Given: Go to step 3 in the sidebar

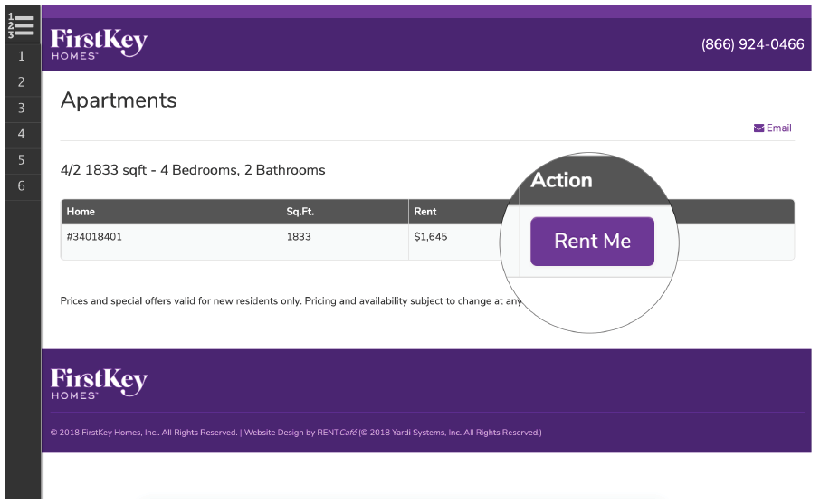Looking at the screenshot, I should [x=22, y=109].
